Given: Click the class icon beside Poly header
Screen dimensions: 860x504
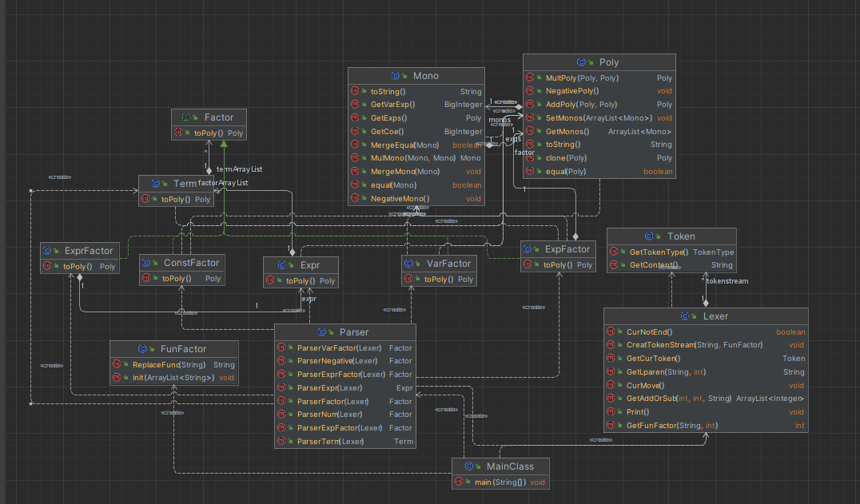Looking at the screenshot, I should [581, 62].
